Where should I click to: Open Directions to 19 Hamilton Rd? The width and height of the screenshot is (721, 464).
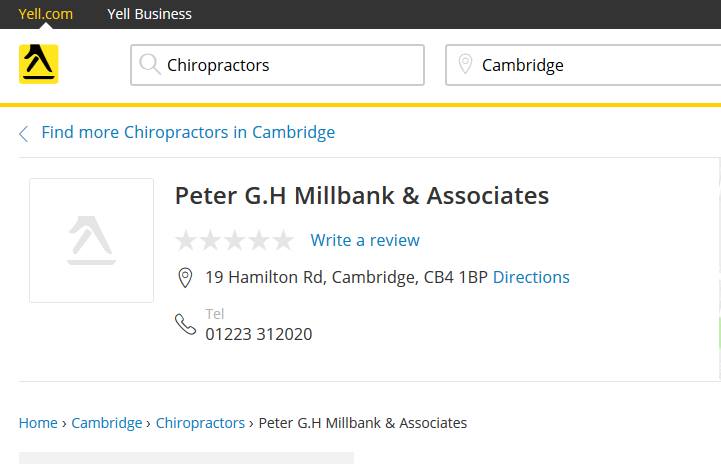[531, 277]
